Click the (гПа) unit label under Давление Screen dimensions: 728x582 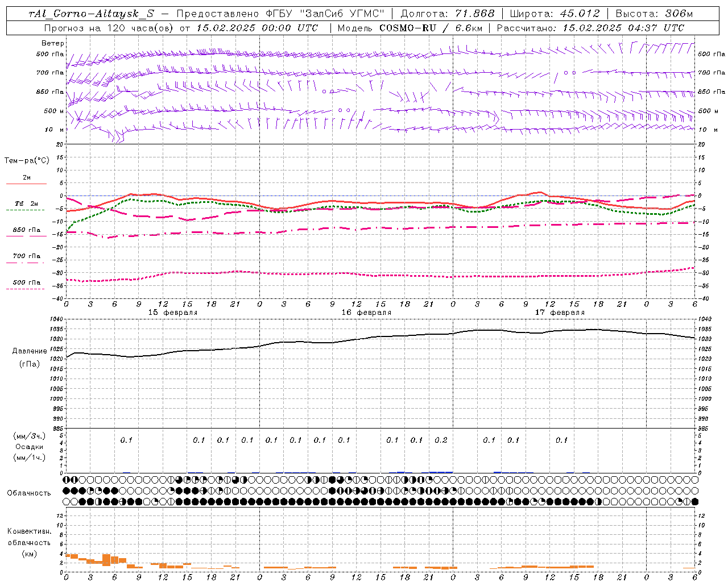click(29, 364)
